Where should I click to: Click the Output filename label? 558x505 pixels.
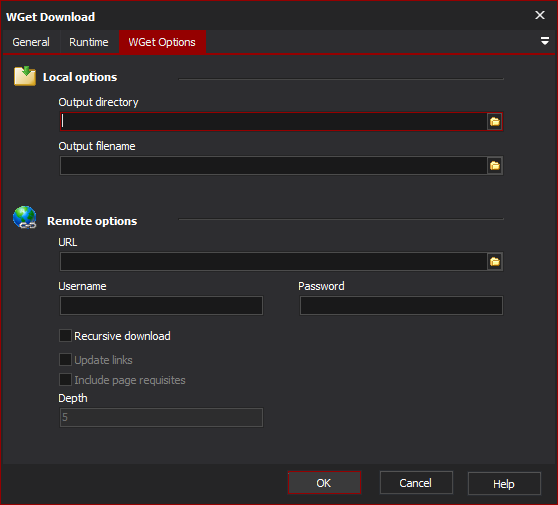[97, 146]
